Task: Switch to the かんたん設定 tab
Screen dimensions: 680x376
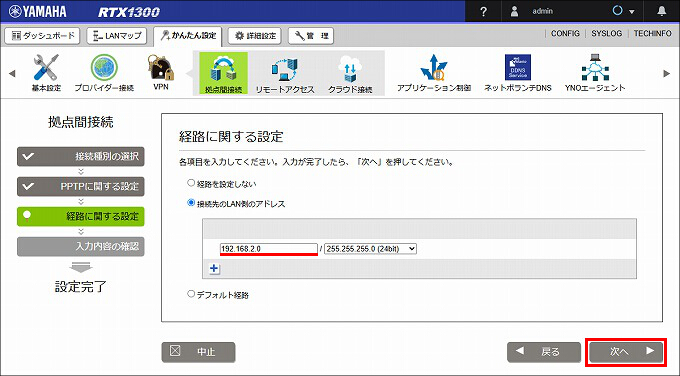Action: coord(188,36)
